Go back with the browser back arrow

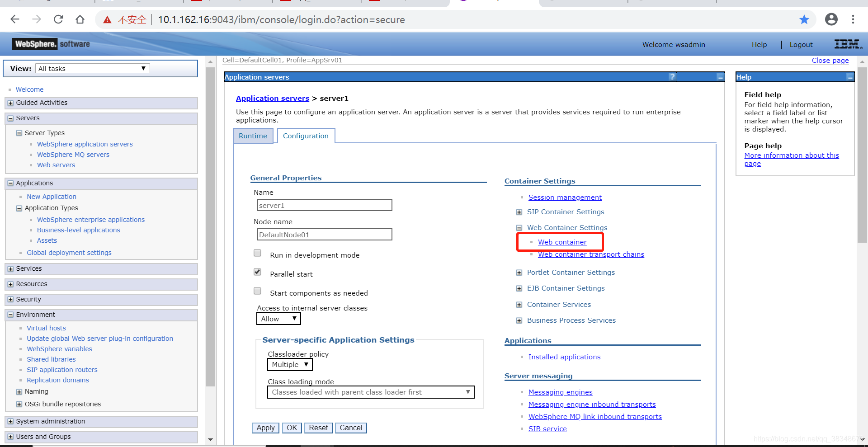[15, 19]
